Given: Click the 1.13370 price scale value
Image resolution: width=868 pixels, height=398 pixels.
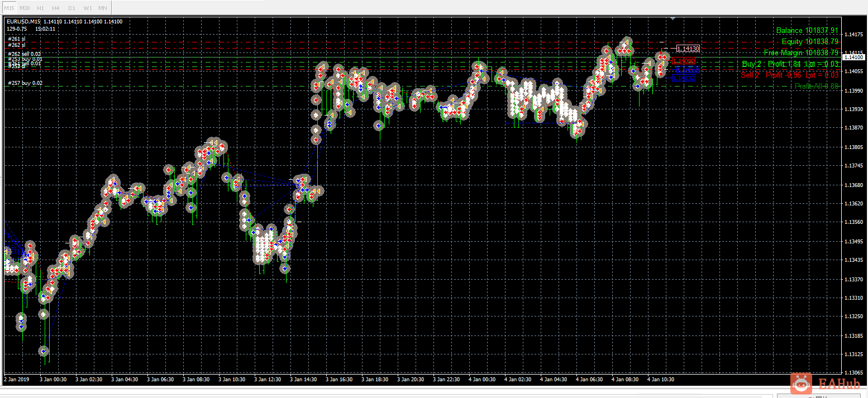Looking at the screenshot, I should 853,279.
